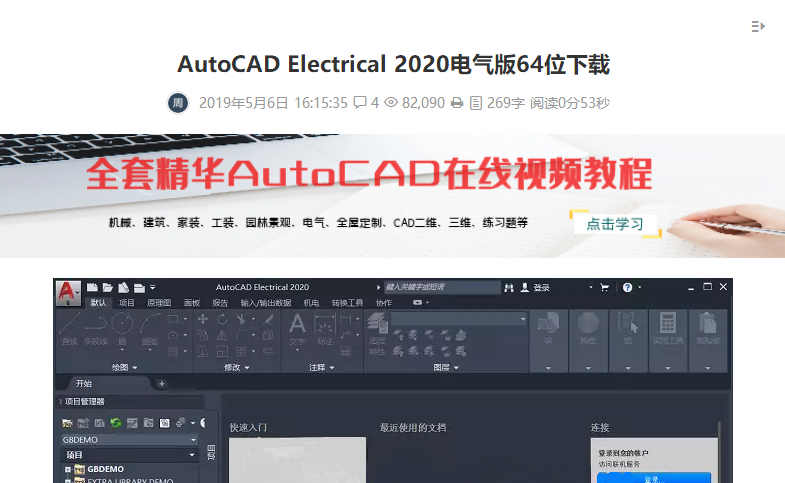The width and height of the screenshot is (785, 483).
Task: Click the new tab plus button
Action: click(162, 383)
